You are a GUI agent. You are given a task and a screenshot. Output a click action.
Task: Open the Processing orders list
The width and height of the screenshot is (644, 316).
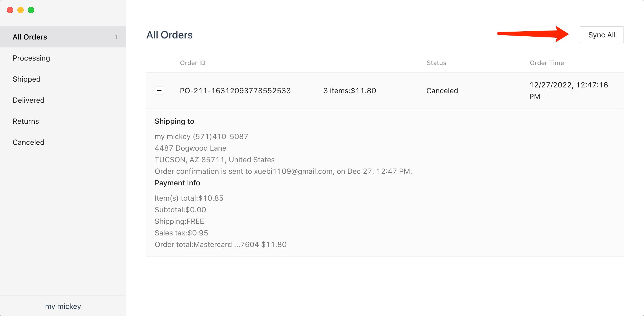pos(31,58)
